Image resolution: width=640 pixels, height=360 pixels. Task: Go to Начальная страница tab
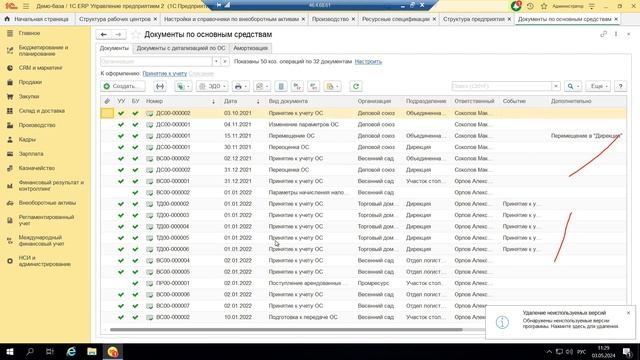[37, 19]
